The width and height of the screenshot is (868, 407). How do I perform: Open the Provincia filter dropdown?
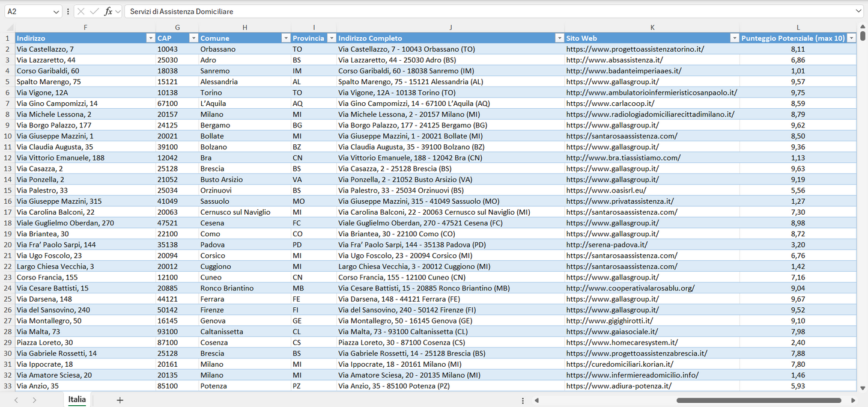pos(331,38)
